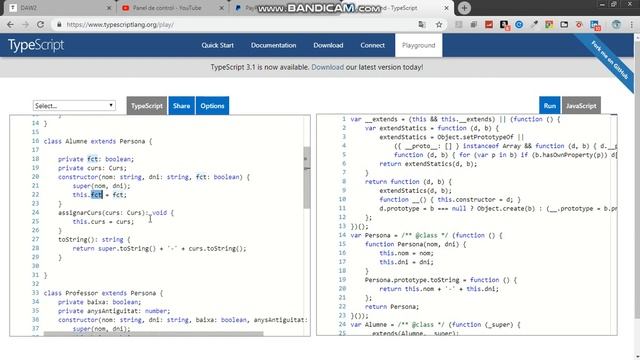Click 'var Persona' in JavaScript output line 14
Screen dimensions: 640x360
coord(370,236)
